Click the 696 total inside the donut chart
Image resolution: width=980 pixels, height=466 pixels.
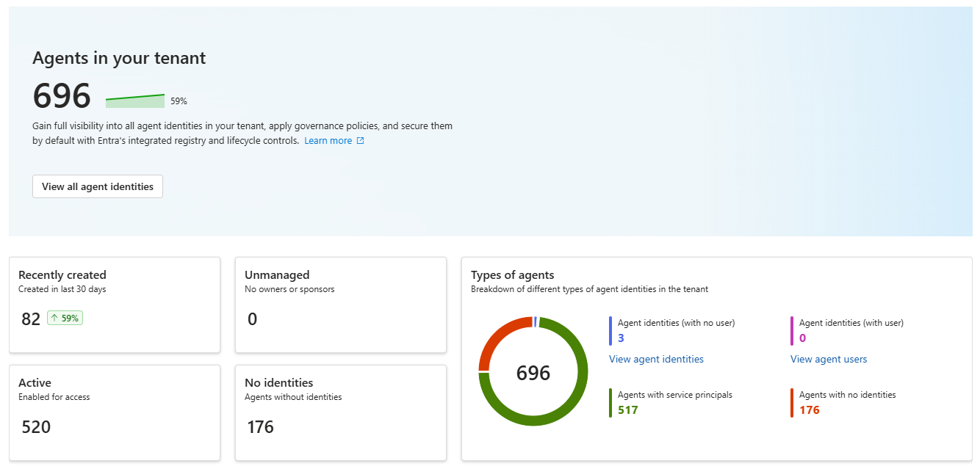(x=533, y=372)
